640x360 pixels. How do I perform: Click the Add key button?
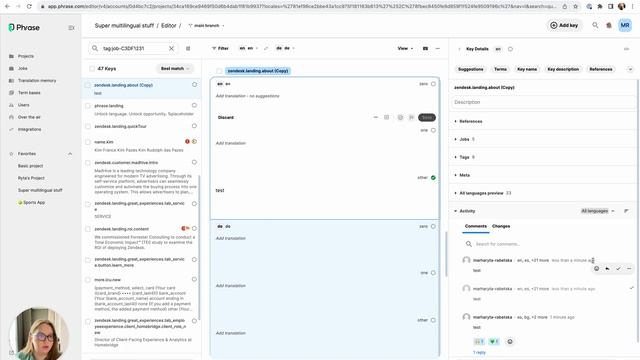coord(564,25)
